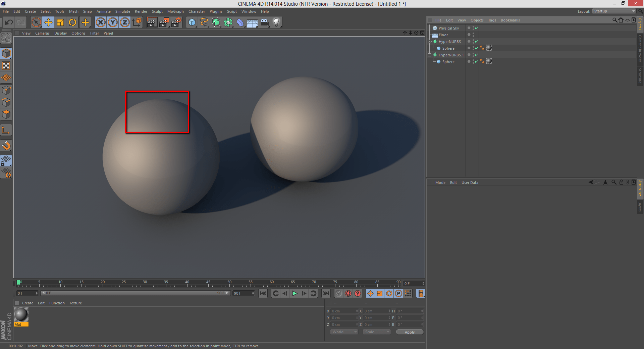
Task: Activate the Scale tool
Action: (x=60, y=22)
